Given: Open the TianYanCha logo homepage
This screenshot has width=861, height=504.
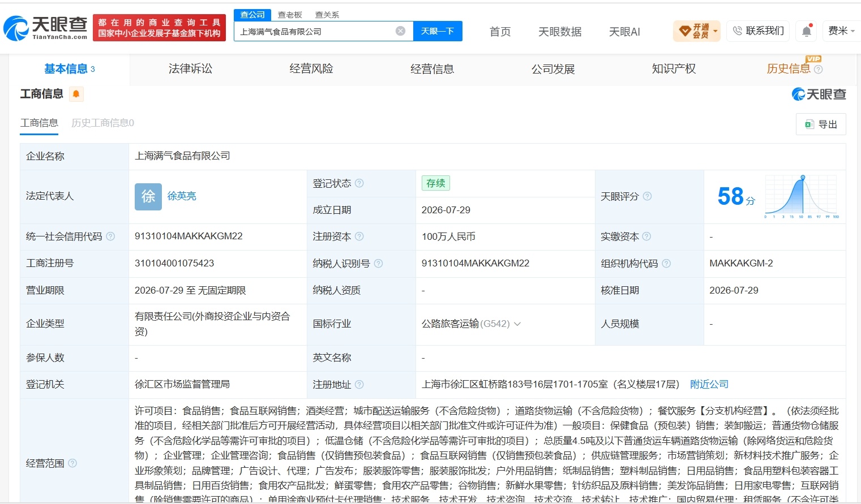Looking at the screenshot, I should (45, 28).
